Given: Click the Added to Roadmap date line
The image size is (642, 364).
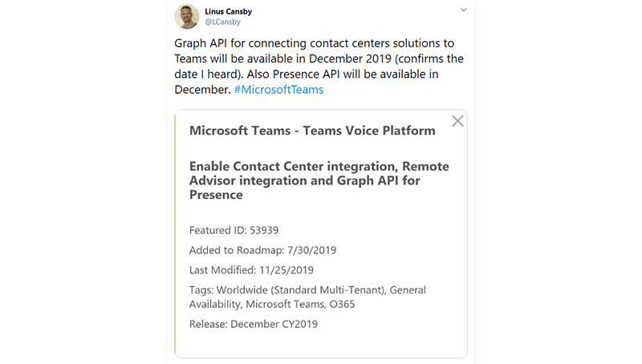Looking at the screenshot, I should tap(262, 250).
